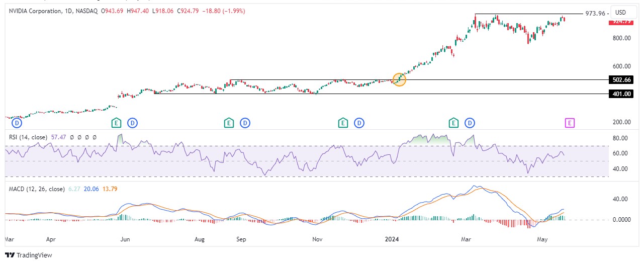Click the RSI 60.00 axis label
Screen dimensions: 644x264
point(620,153)
